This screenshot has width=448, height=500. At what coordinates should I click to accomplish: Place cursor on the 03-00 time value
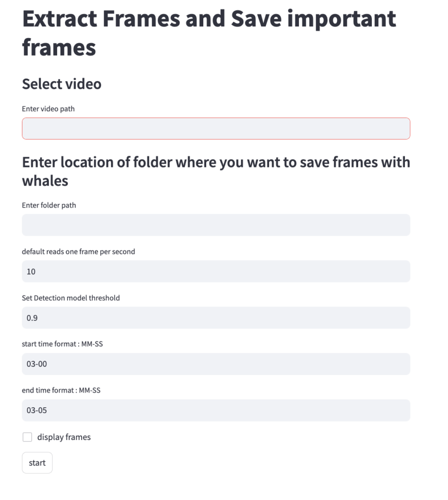point(37,364)
